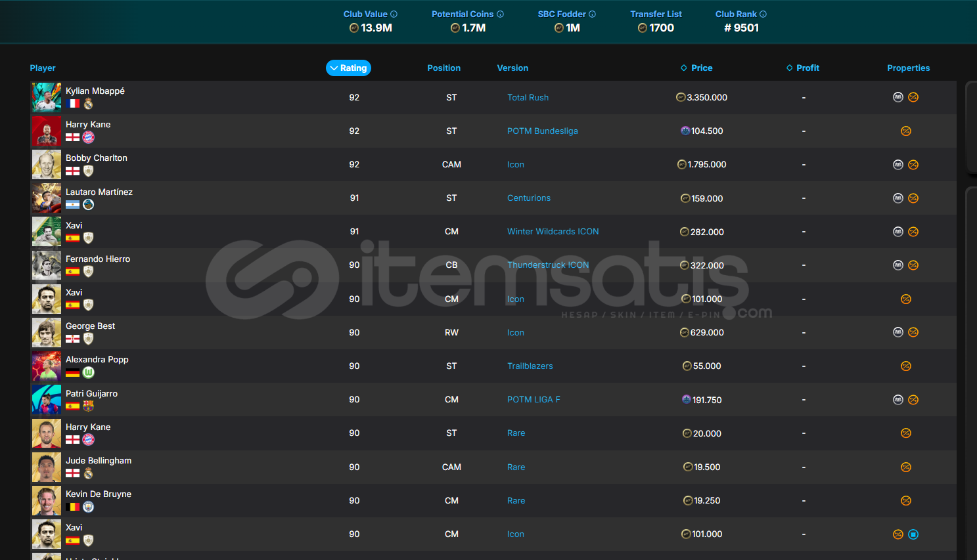
Task: Click the squad icon in Lautaro Martínez row
Action: click(898, 198)
